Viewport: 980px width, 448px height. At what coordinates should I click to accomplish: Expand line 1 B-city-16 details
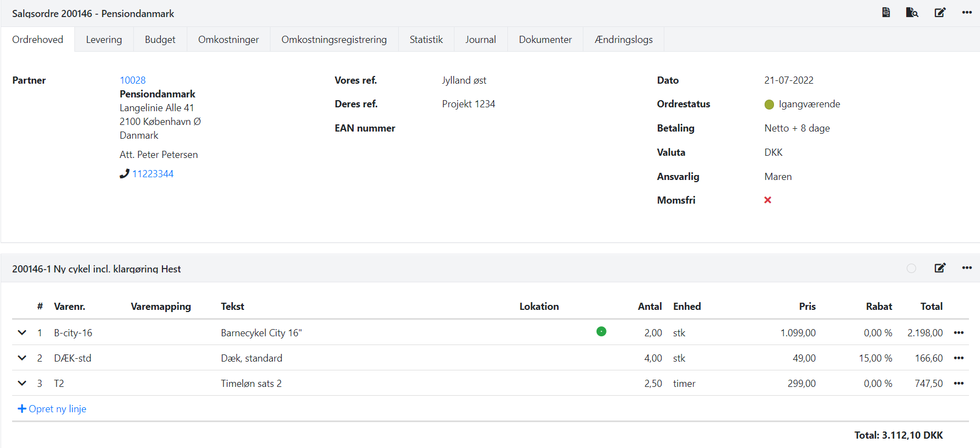coord(22,332)
